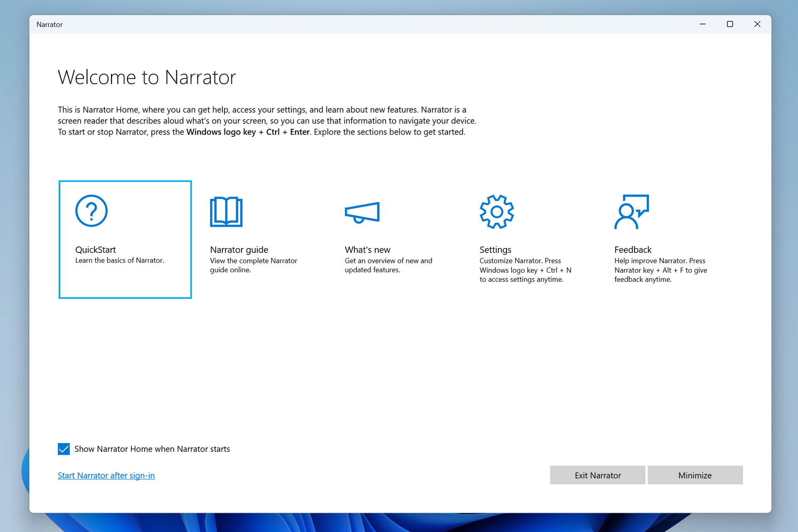Open QuickStart via the question mark icon
This screenshot has height=532, width=798.
click(91, 211)
